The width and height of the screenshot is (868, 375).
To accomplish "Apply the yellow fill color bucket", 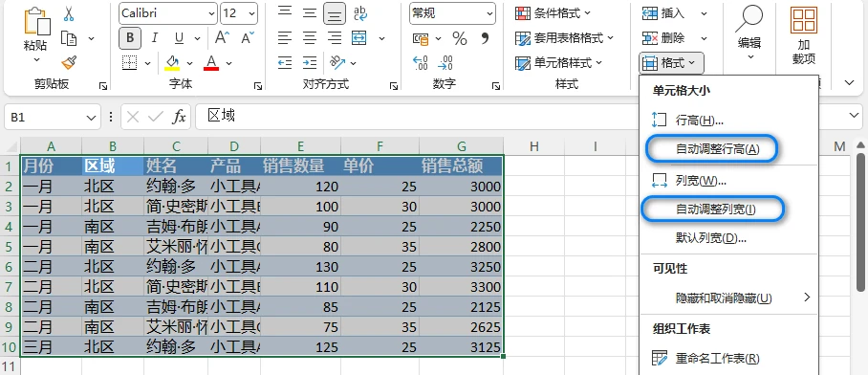I will [172, 62].
